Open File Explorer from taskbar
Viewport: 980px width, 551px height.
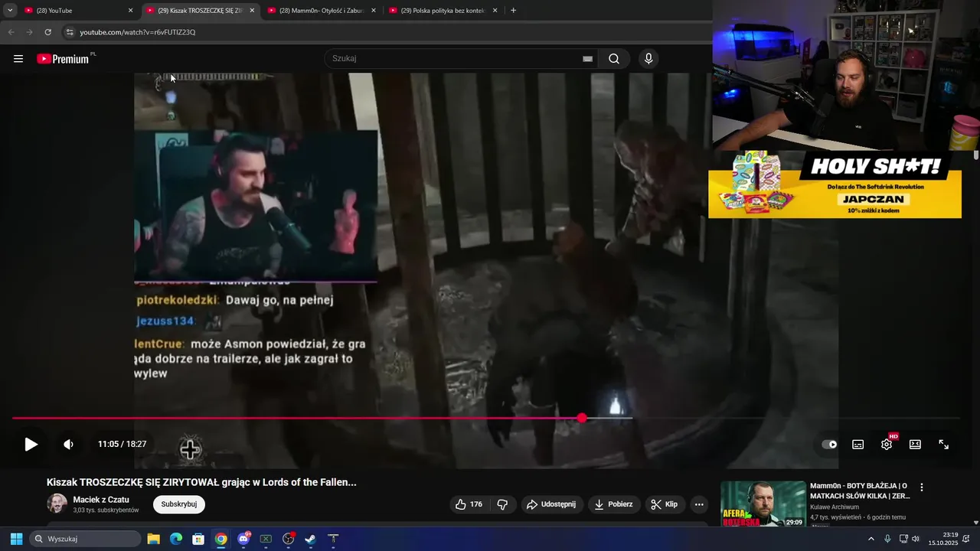153,539
